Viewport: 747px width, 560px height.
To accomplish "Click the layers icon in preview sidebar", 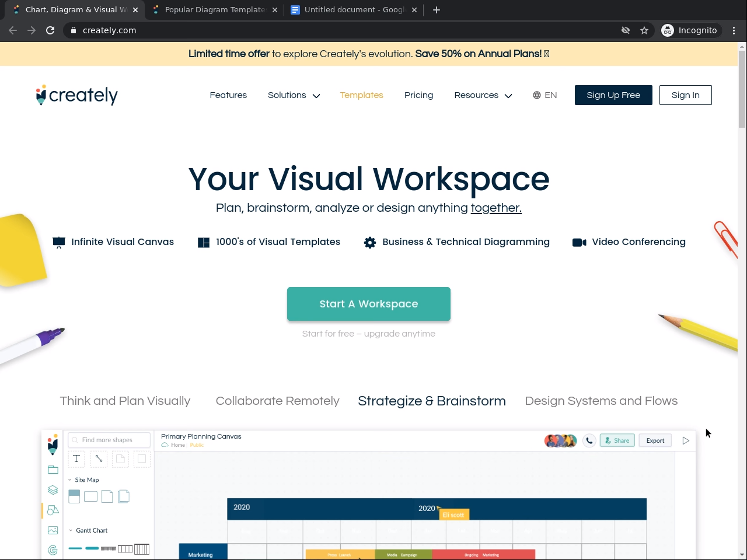I will [x=53, y=490].
